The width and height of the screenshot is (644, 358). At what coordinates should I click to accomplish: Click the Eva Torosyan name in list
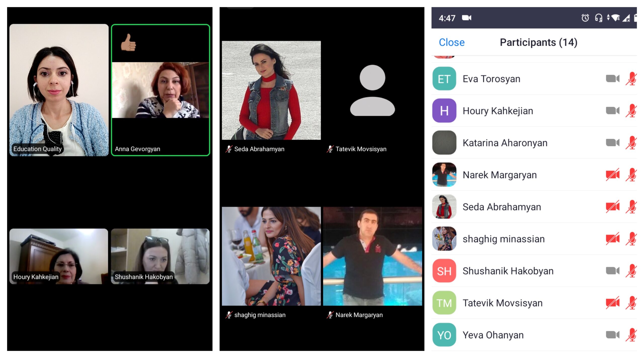(491, 79)
